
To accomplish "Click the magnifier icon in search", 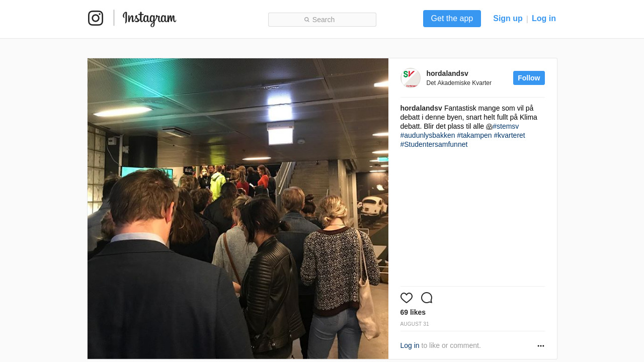I will click(307, 20).
